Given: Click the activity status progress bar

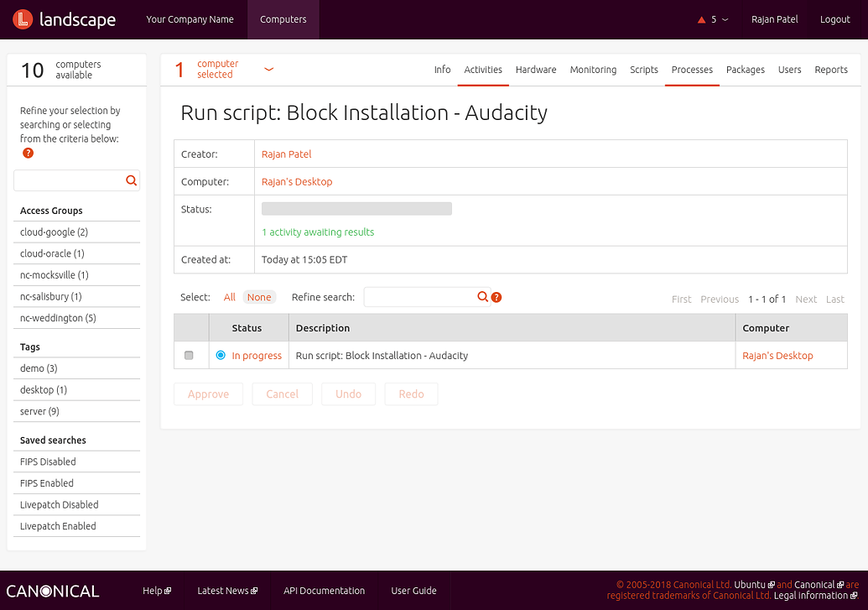Looking at the screenshot, I should [x=356, y=208].
